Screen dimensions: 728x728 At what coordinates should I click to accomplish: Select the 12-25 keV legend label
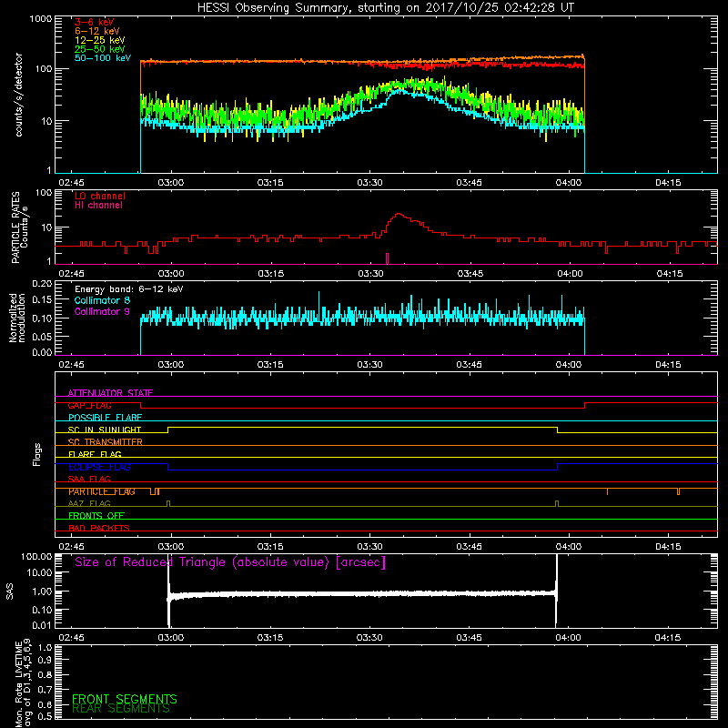point(100,40)
